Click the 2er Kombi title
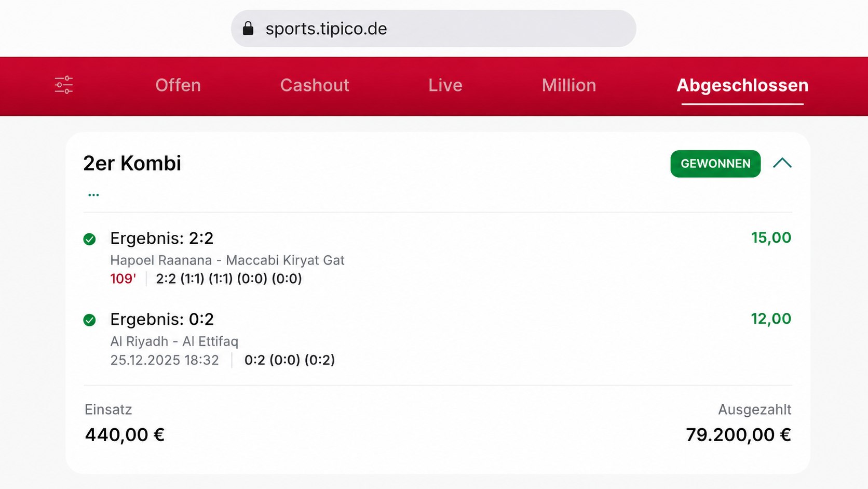 (132, 163)
